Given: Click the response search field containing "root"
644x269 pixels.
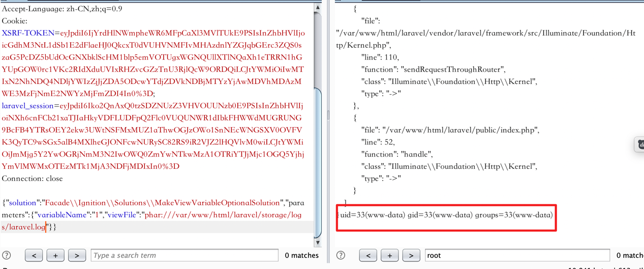Looking at the screenshot, I should click(517, 255).
